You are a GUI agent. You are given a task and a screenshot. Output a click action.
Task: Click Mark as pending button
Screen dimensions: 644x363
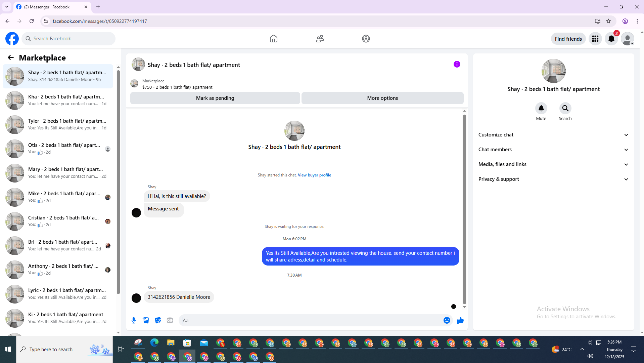(x=215, y=98)
